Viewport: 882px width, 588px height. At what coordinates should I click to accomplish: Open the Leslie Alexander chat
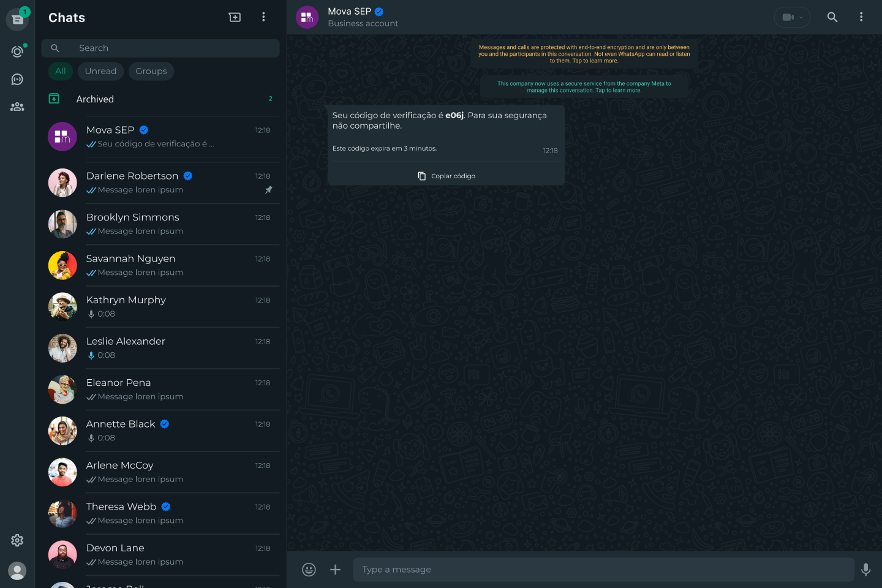(160, 348)
